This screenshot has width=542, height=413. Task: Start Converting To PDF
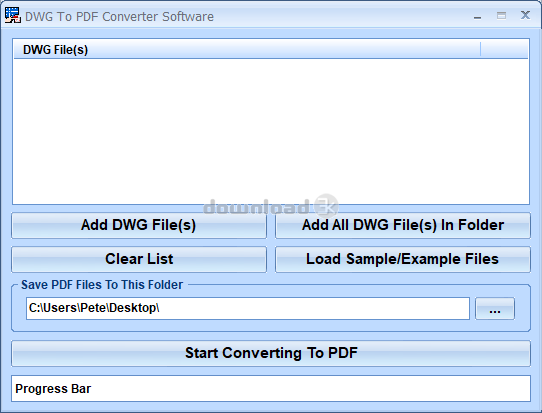coord(271,353)
